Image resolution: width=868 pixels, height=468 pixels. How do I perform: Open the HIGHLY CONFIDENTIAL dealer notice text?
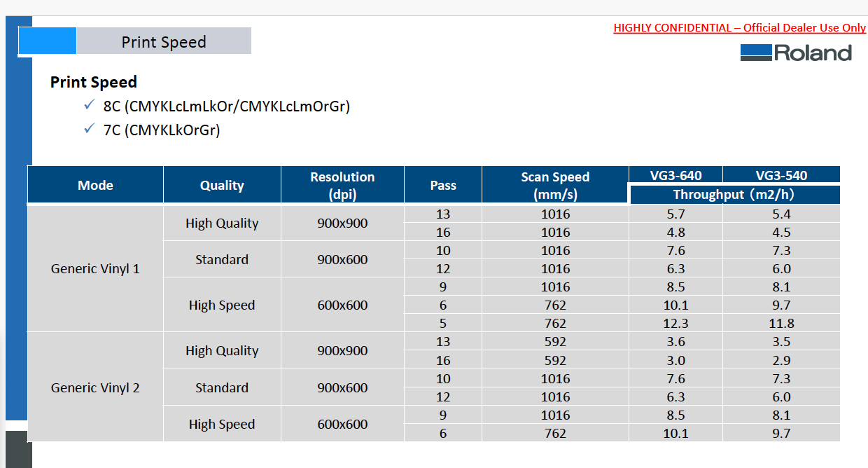(x=740, y=28)
